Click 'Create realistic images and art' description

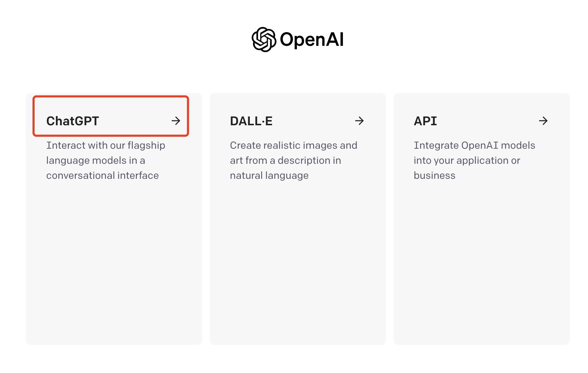294,160
